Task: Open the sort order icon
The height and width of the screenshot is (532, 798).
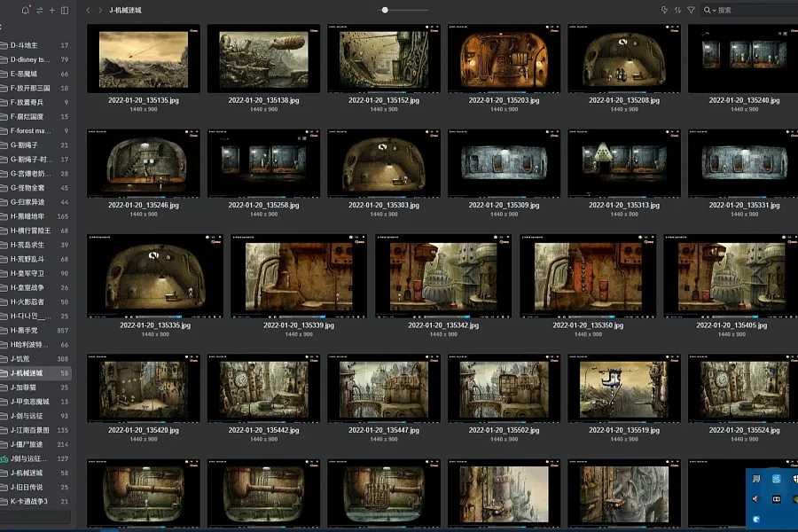Action: coord(677,10)
